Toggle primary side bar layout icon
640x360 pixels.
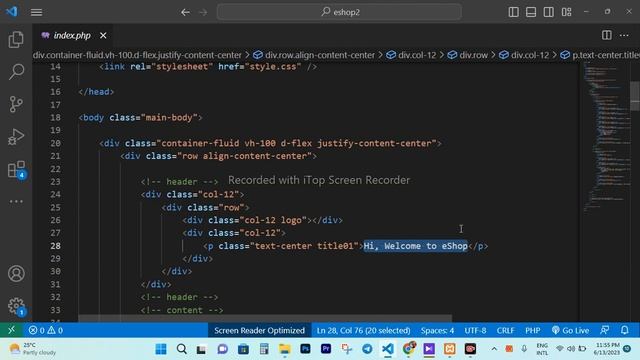(513, 12)
